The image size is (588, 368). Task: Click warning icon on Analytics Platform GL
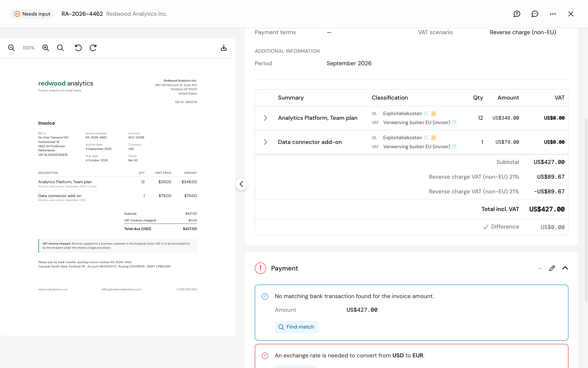[433, 113]
